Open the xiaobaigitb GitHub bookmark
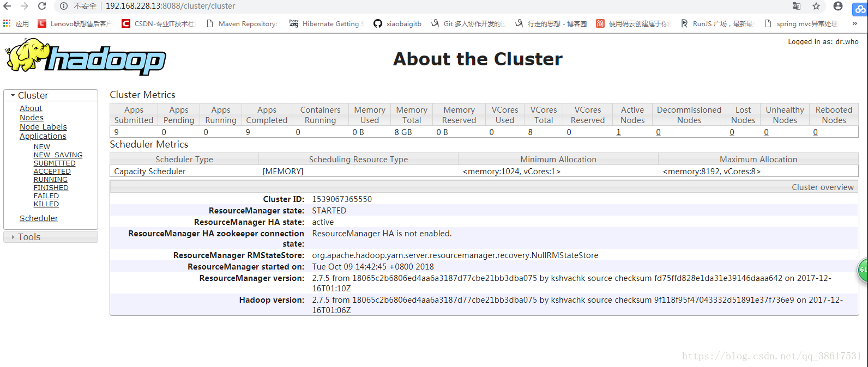The height and width of the screenshot is (367, 868). [397, 23]
